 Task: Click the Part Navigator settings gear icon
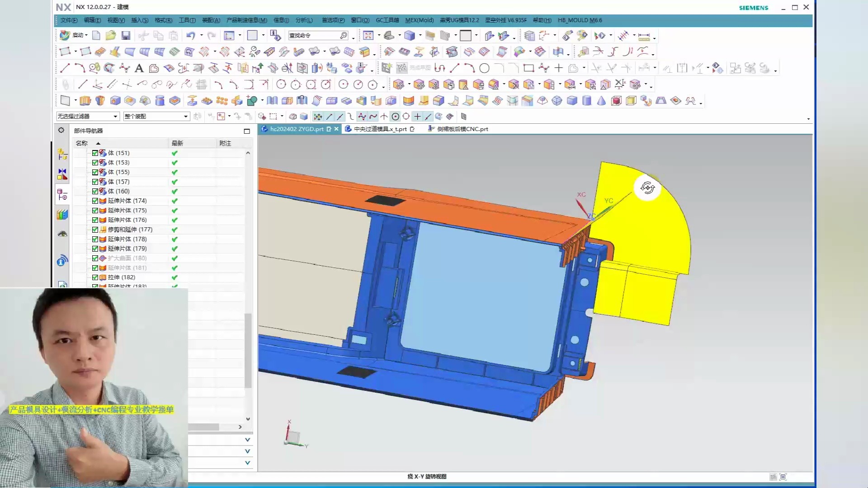(x=61, y=130)
